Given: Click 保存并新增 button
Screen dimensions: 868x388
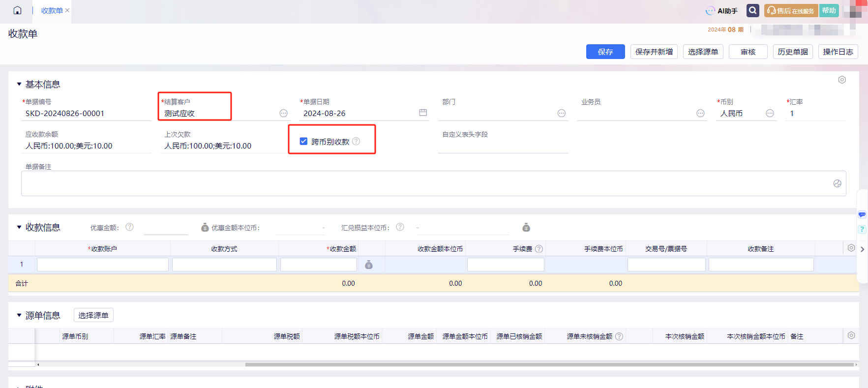Looking at the screenshot, I should (654, 52).
